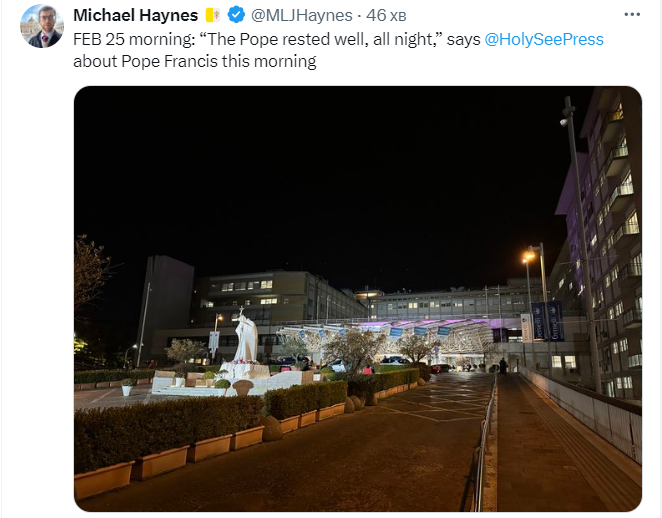Screen dimensions: 662x518
Task: Click the tweet text starting "FEB 25 morning"
Action: point(338,50)
